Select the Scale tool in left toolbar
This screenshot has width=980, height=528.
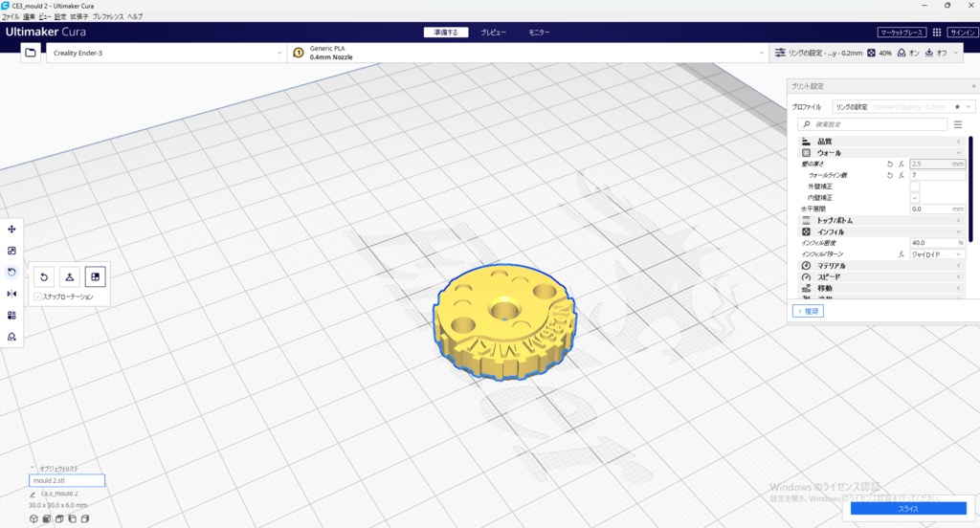[11, 251]
